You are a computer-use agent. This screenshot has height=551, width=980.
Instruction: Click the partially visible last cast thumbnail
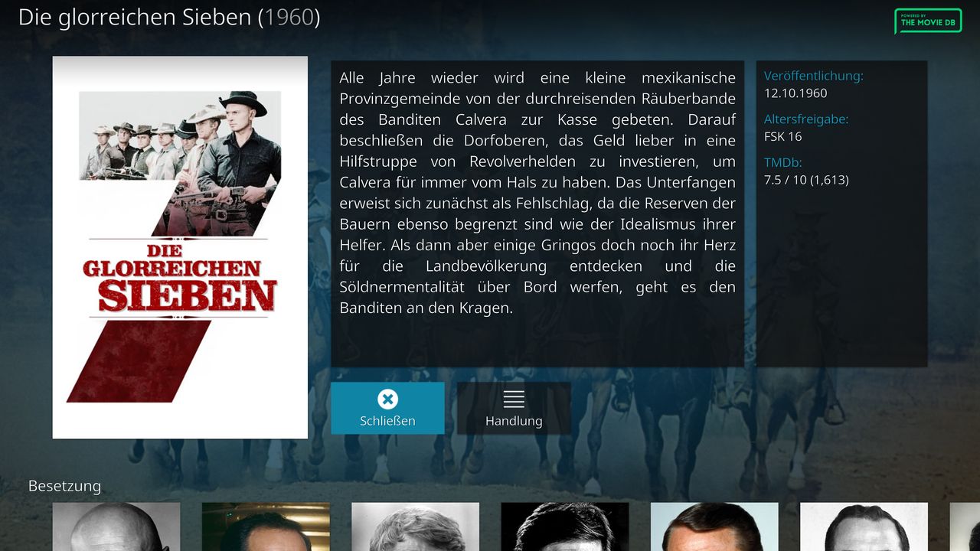[965, 527]
